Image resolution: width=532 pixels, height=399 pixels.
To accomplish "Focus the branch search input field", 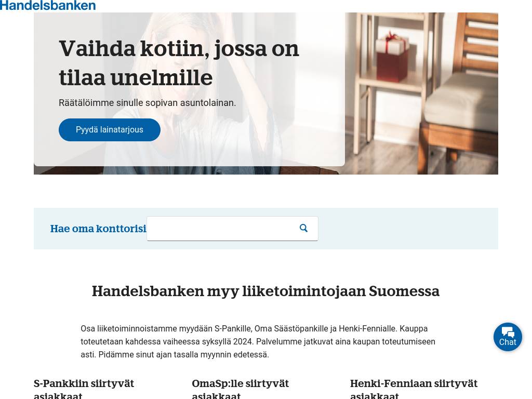I will click(232, 229).
